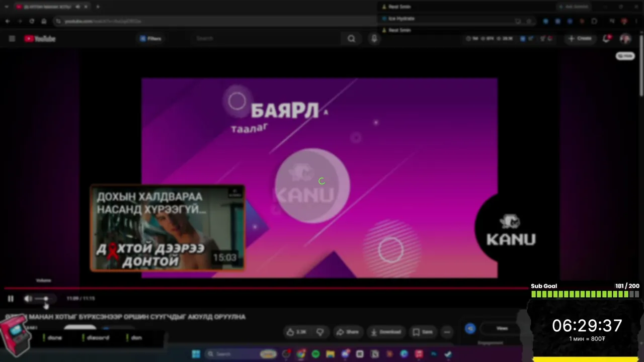The height and width of the screenshot is (362, 644).
Task: Click the Views pill button
Action: [x=502, y=329]
